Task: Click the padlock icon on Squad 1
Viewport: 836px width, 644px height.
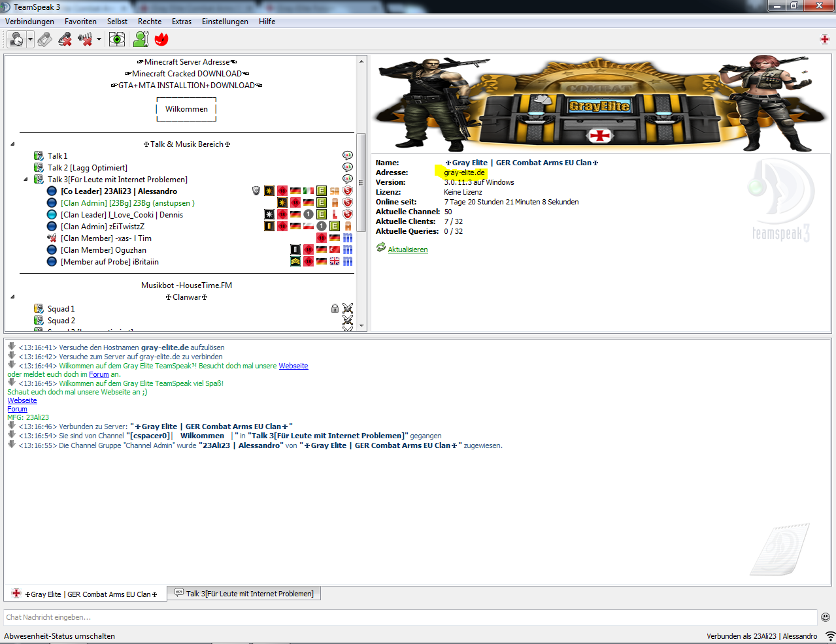Action: (335, 308)
